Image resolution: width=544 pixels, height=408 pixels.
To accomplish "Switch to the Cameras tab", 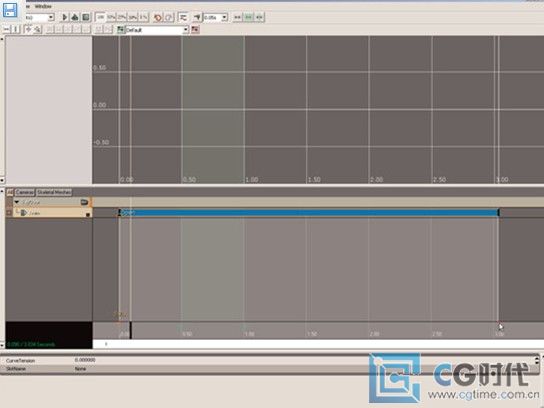I will (x=25, y=192).
